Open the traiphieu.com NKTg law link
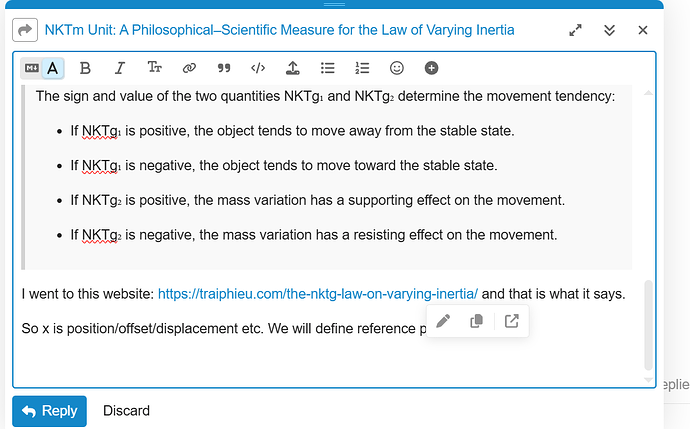The image size is (690, 429). coord(318,294)
